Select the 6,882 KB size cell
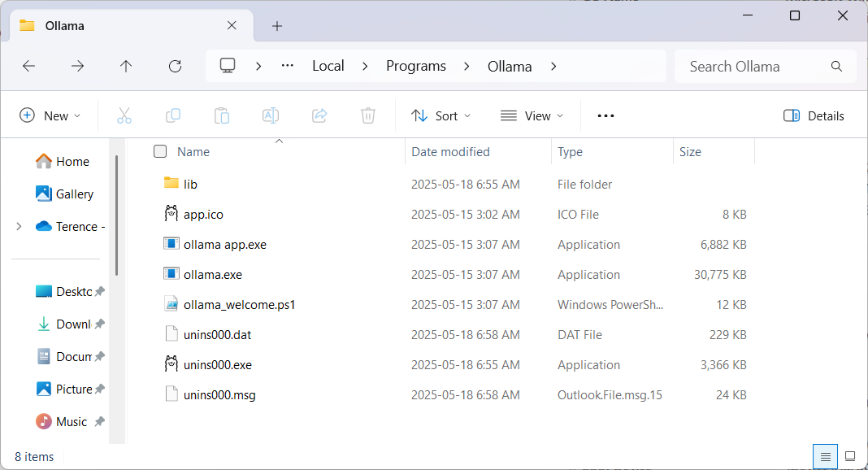 click(x=723, y=244)
